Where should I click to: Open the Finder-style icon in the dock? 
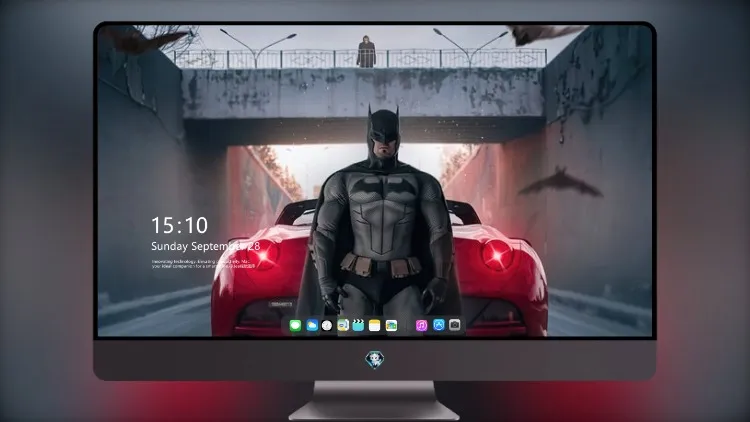(x=343, y=326)
